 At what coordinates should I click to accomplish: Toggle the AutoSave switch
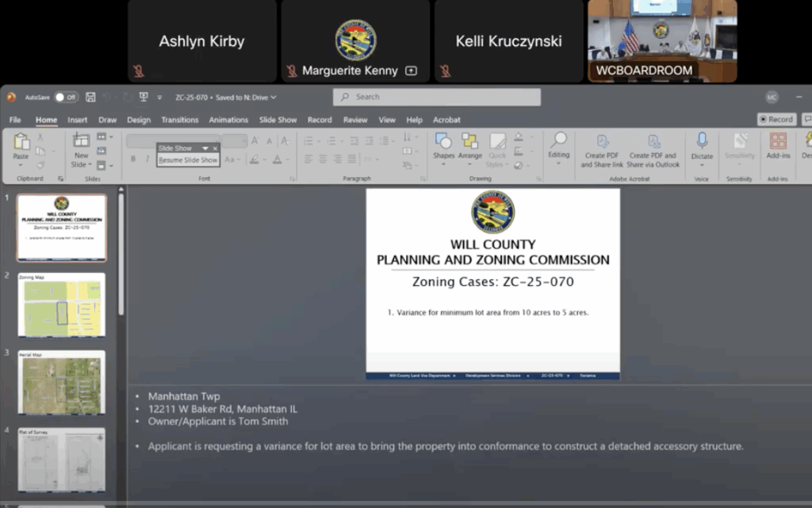click(x=66, y=97)
